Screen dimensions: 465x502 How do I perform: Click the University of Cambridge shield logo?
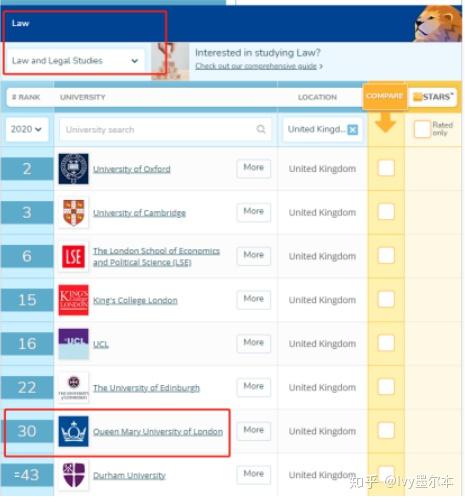(74, 213)
